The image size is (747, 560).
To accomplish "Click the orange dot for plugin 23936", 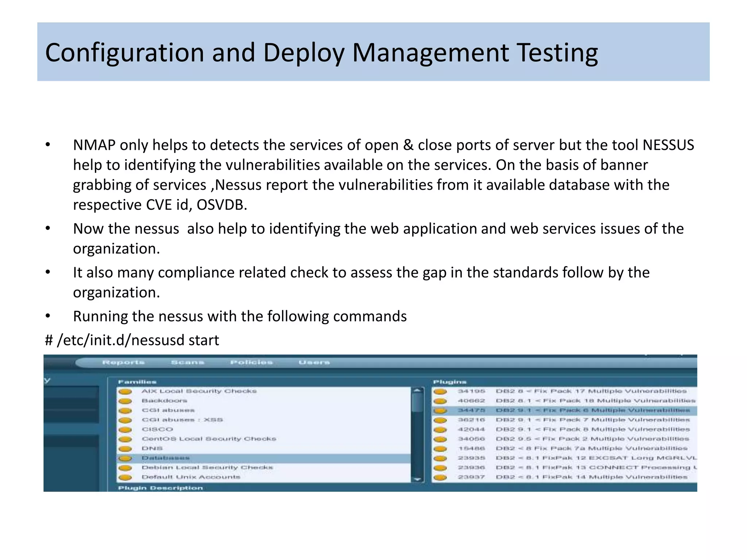I will click(440, 468).
